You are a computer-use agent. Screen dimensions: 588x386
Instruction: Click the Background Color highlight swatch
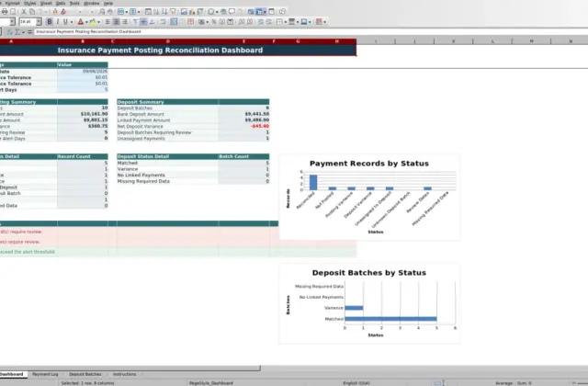[x=93, y=22]
